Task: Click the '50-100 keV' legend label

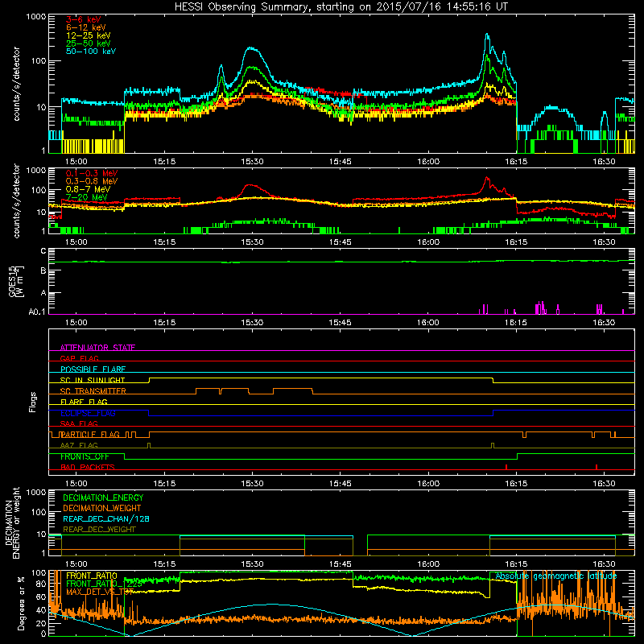Action: tap(91, 52)
